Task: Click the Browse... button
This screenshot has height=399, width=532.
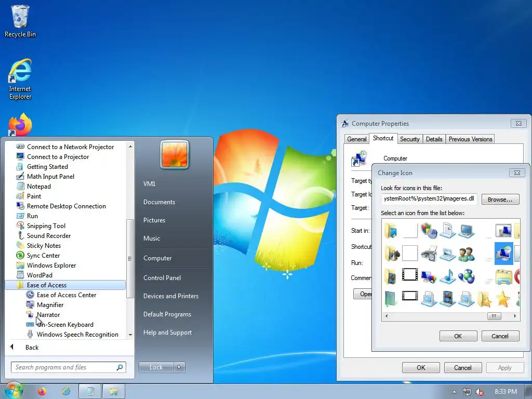Action: [500, 199]
